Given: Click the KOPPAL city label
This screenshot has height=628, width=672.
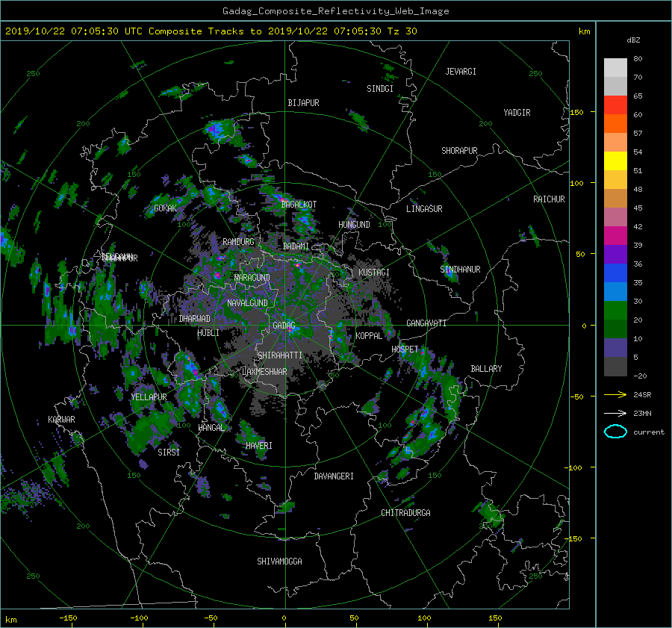Looking at the screenshot, I should [x=369, y=336].
